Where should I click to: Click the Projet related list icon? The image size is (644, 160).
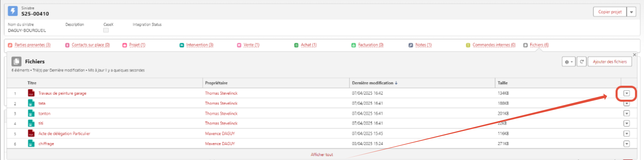[125, 45]
